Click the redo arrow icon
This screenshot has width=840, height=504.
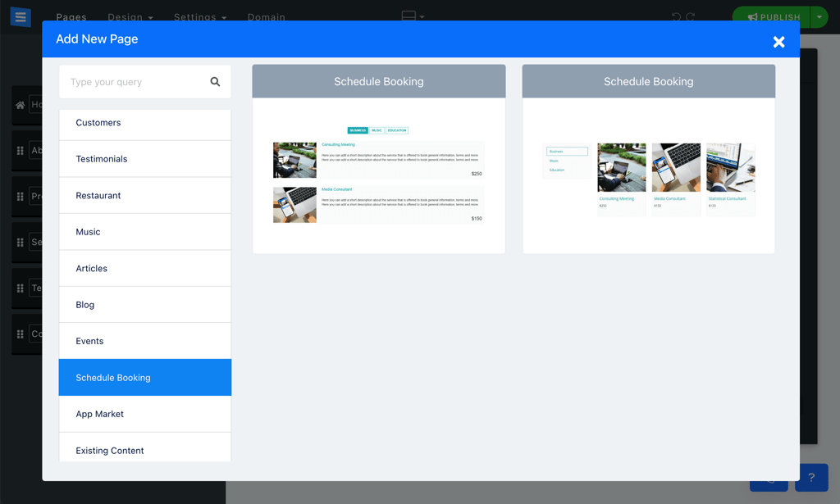[691, 17]
